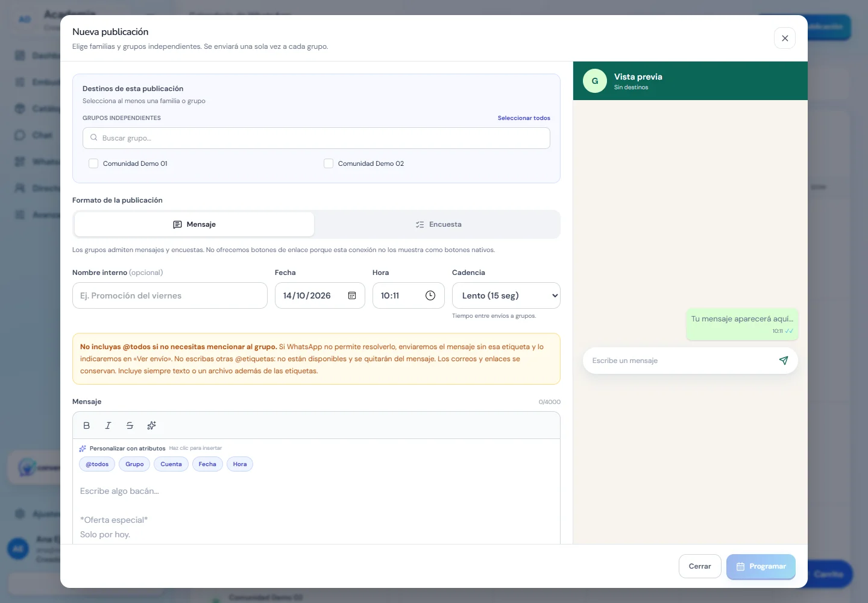The height and width of the screenshot is (603, 868).
Task: Click the Hora time value 10:11
Action: point(390,295)
